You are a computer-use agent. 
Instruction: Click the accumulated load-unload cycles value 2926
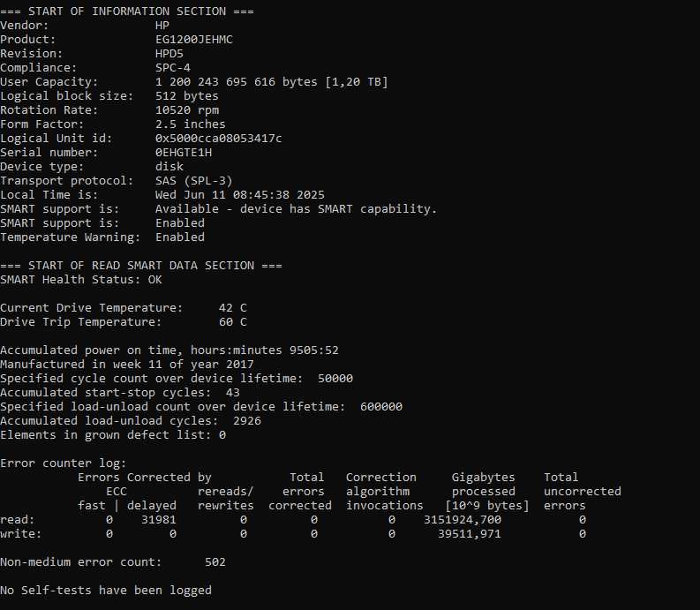click(x=247, y=421)
